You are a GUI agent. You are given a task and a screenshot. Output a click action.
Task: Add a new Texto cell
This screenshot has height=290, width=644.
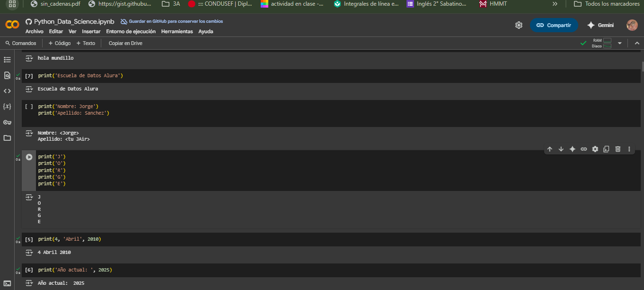[x=86, y=43]
